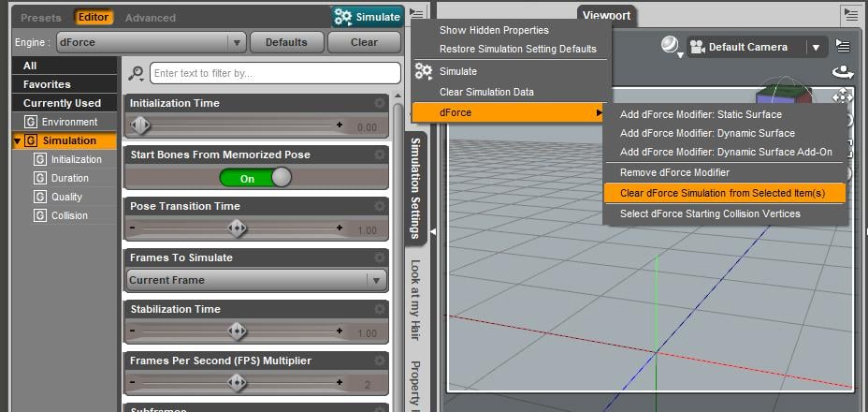868x412 pixels.
Task: Select the Quality tree item
Action: [66, 197]
